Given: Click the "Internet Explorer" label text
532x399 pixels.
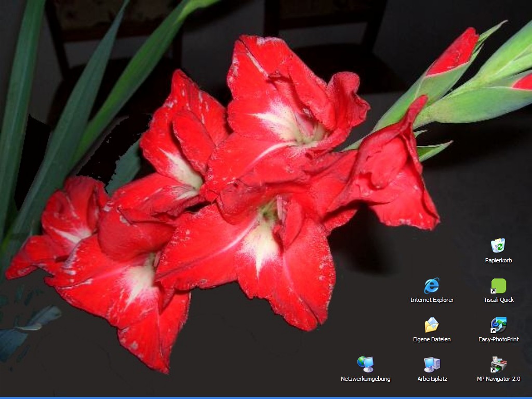Looking at the screenshot, I should pyautogui.click(x=432, y=300).
